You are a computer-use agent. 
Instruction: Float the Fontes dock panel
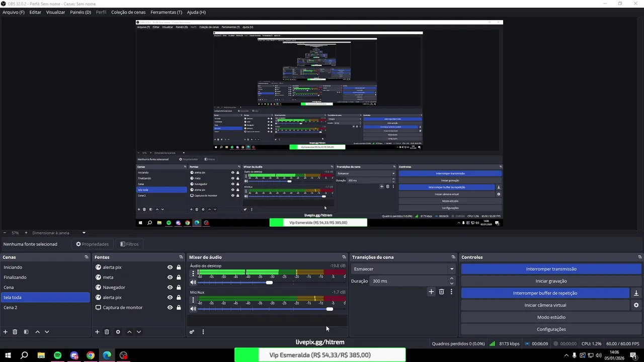point(181,257)
